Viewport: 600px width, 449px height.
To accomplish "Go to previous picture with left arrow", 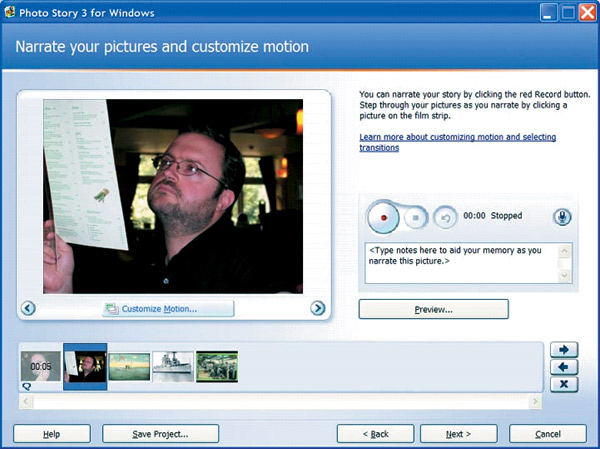I will 28,308.
